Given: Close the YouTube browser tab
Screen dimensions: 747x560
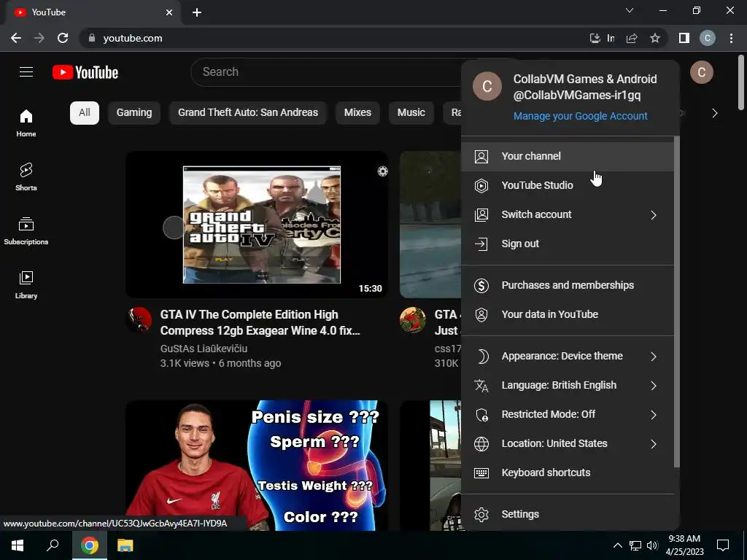Looking at the screenshot, I should pyautogui.click(x=169, y=12).
